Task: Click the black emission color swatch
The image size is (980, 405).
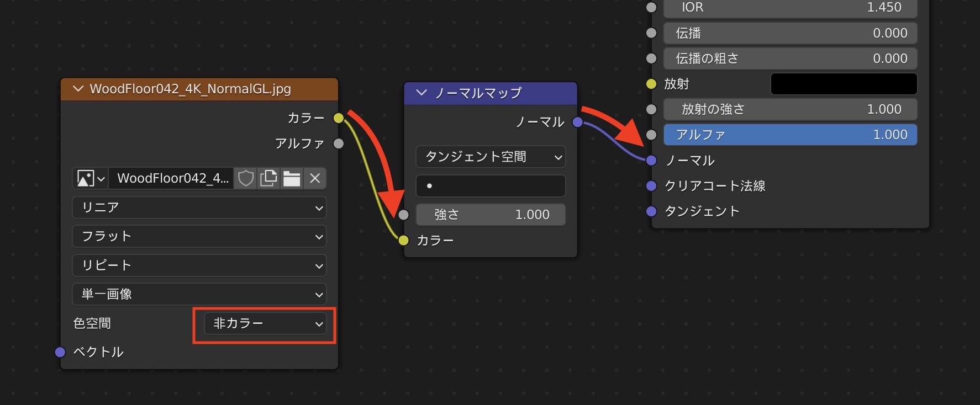Action: pyautogui.click(x=844, y=84)
